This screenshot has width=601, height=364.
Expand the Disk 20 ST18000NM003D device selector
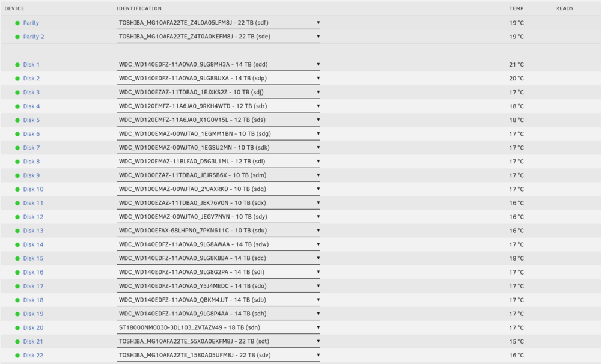(x=218, y=327)
